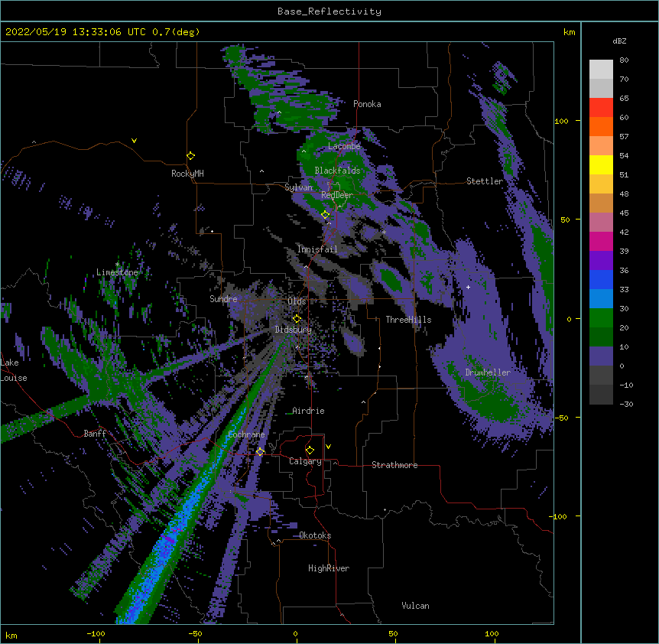
Task: Click the yellow v marker northwest of RockyMH
Action: point(134,141)
